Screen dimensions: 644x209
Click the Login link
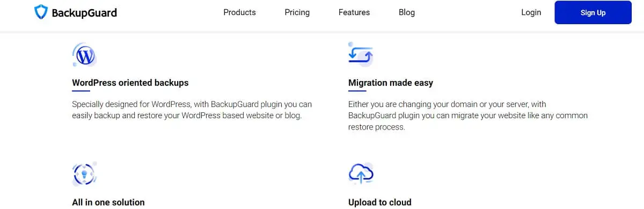(531, 12)
